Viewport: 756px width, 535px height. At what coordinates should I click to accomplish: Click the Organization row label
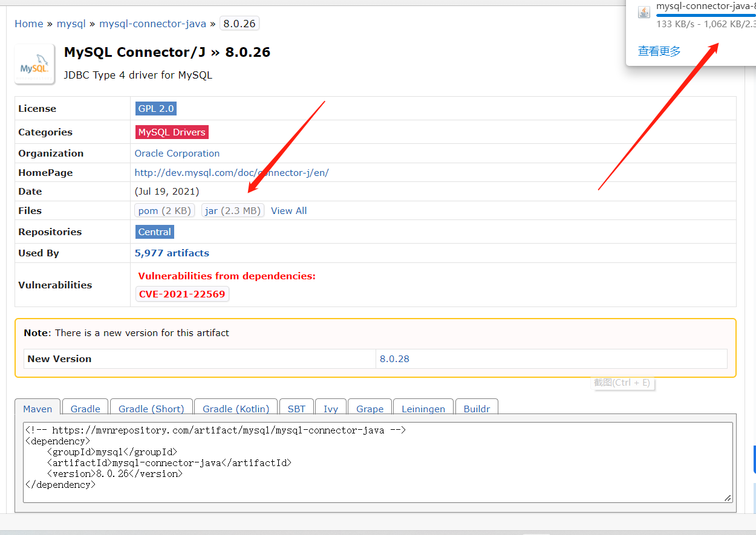click(51, 154)
